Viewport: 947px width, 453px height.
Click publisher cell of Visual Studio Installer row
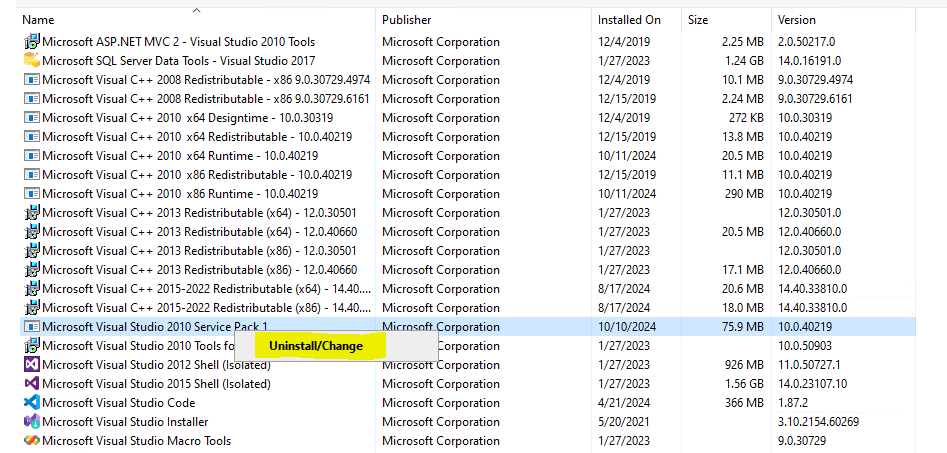(441, 422)
